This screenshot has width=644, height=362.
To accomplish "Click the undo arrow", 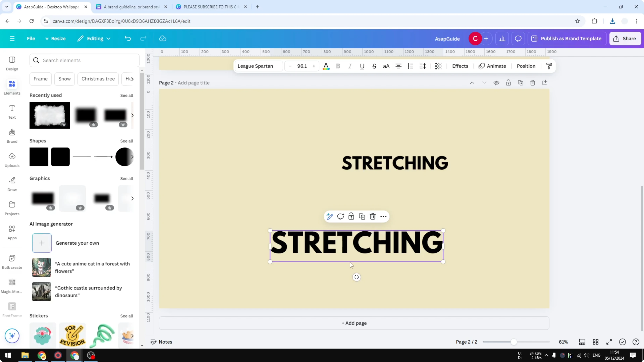I will click(x=128, y=38).
